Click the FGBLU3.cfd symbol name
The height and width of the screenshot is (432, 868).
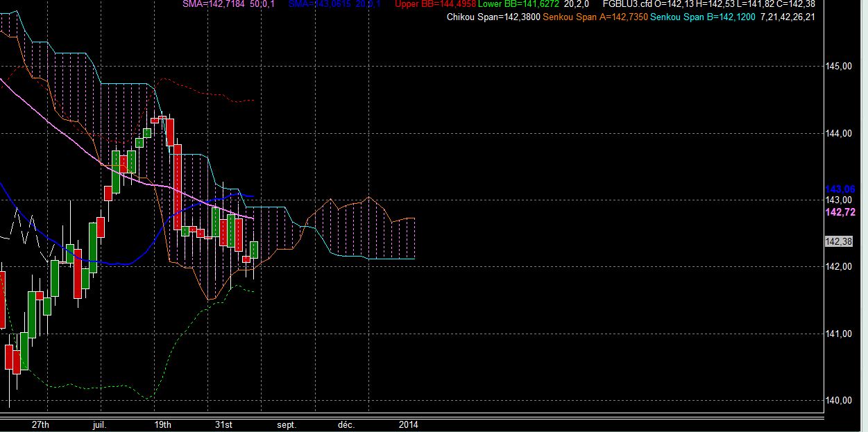point(627,4)
